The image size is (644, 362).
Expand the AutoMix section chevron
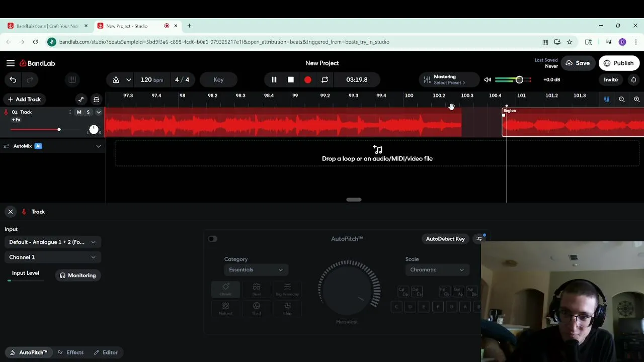point(99,146)
